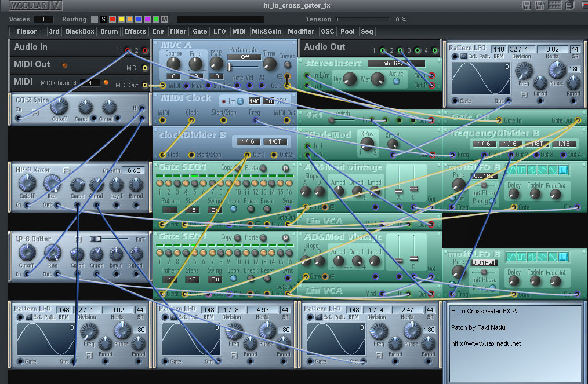
Task: Click the Modular V logo
Action: (35, 5)
